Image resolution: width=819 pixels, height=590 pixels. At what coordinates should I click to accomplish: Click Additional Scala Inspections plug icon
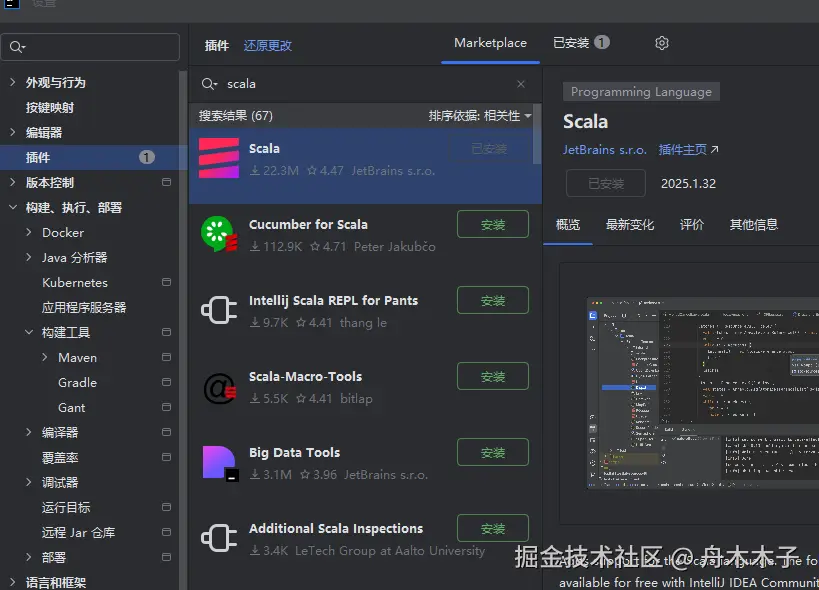point(219,538)
